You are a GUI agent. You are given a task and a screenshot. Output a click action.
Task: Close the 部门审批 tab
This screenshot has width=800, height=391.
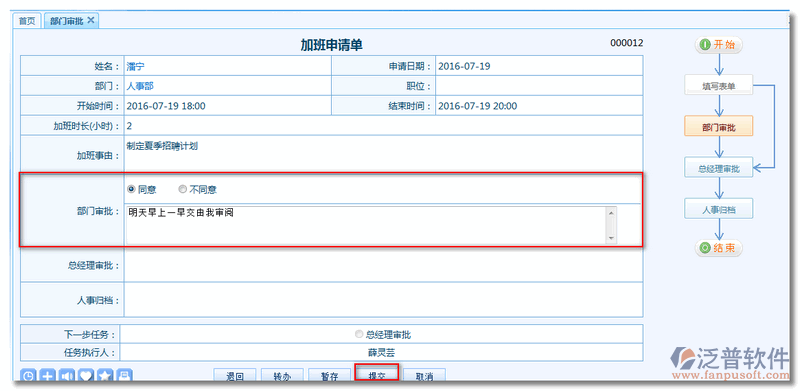click(x=91, y=20)
